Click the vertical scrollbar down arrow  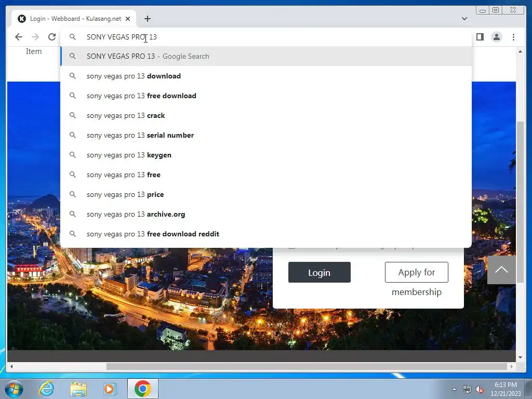tap(520, 357)
